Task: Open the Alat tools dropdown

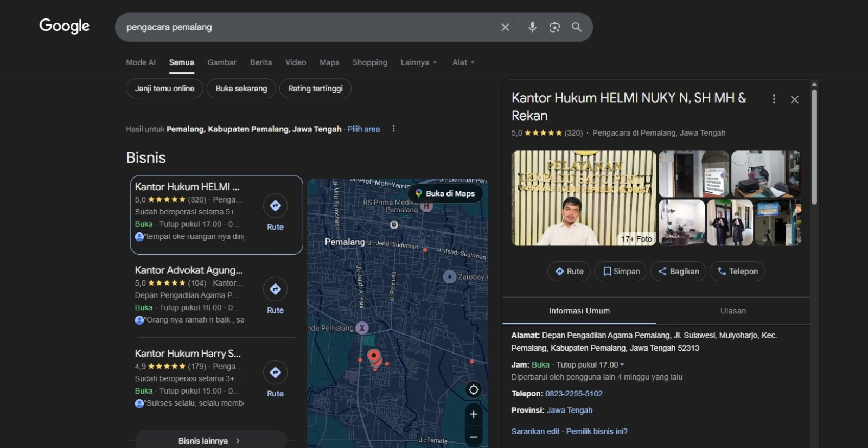Action: [463, 62]
